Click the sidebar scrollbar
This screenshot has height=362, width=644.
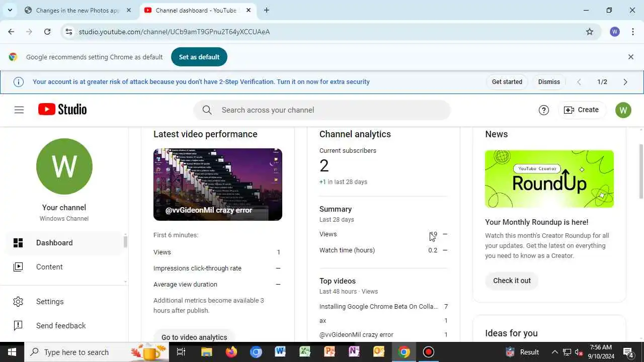pos(125,242)
